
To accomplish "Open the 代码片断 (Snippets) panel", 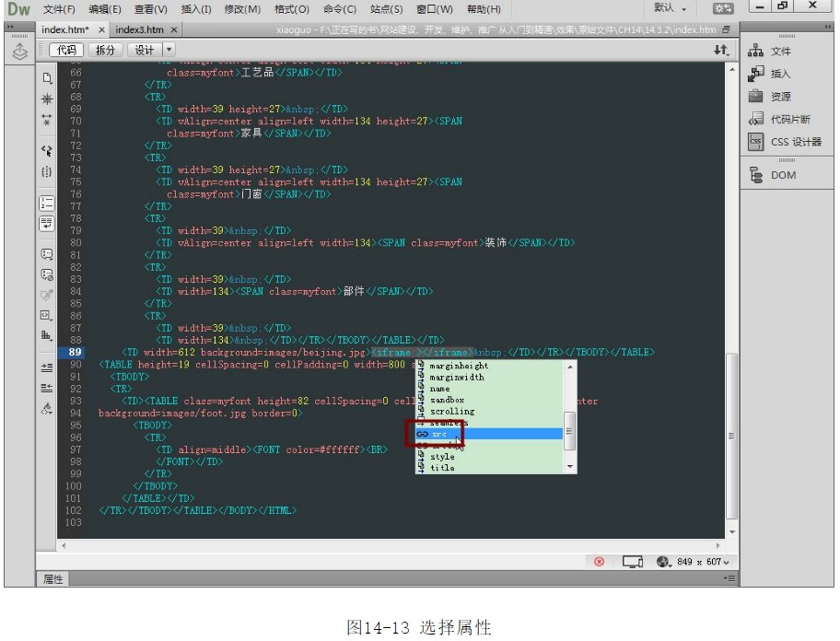I will tap(779, 119).
